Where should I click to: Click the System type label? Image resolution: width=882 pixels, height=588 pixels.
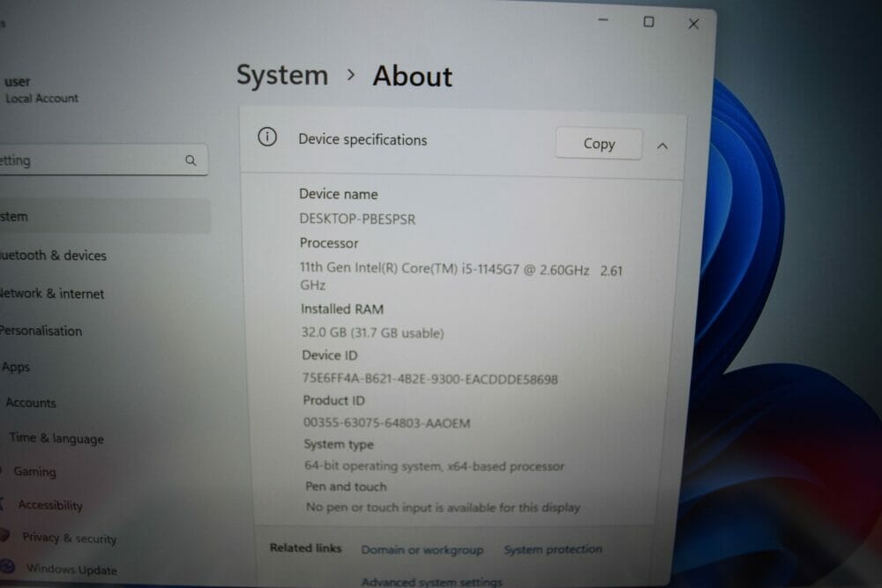(339, 444)
